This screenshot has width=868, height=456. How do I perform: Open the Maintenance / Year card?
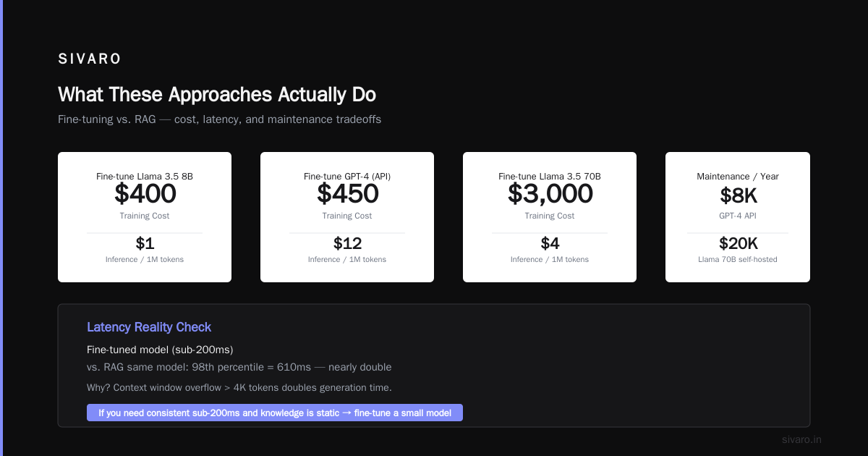tap(738, 217)
